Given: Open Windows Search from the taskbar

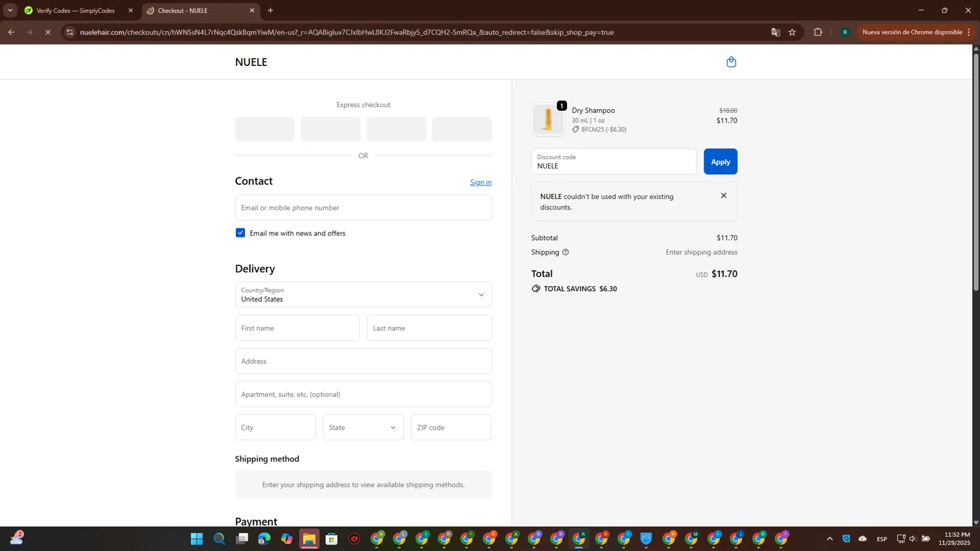Looking at the screenshot, I should (220, 539).
